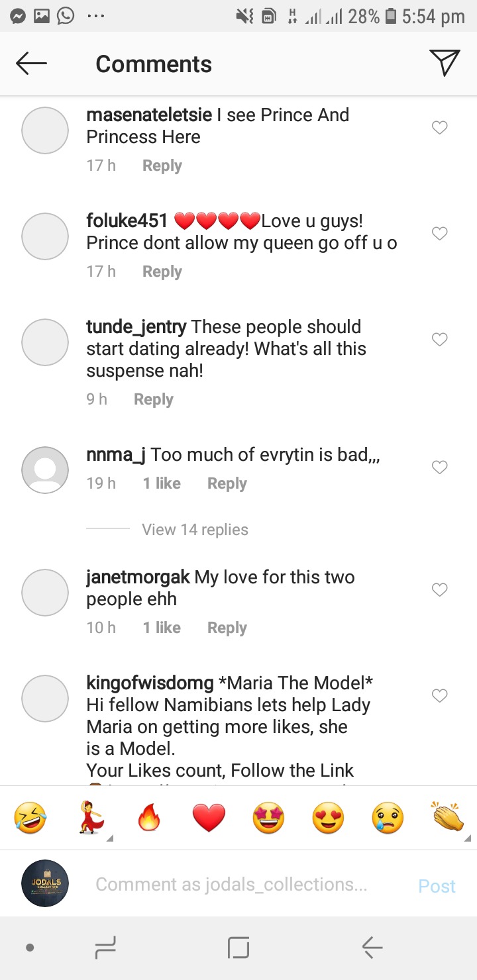Insert the red heart emoji

pyautogui.click(x=209, y=819)
